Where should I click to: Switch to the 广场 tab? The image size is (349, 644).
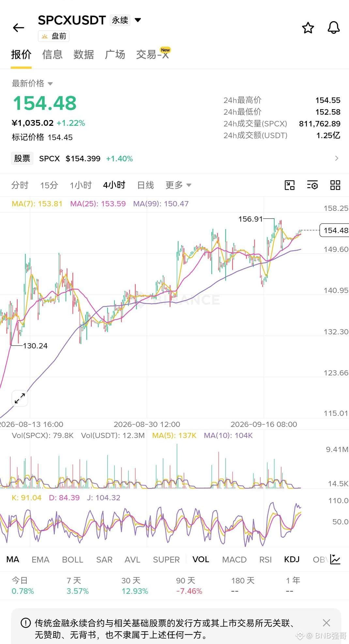(115, 54)
